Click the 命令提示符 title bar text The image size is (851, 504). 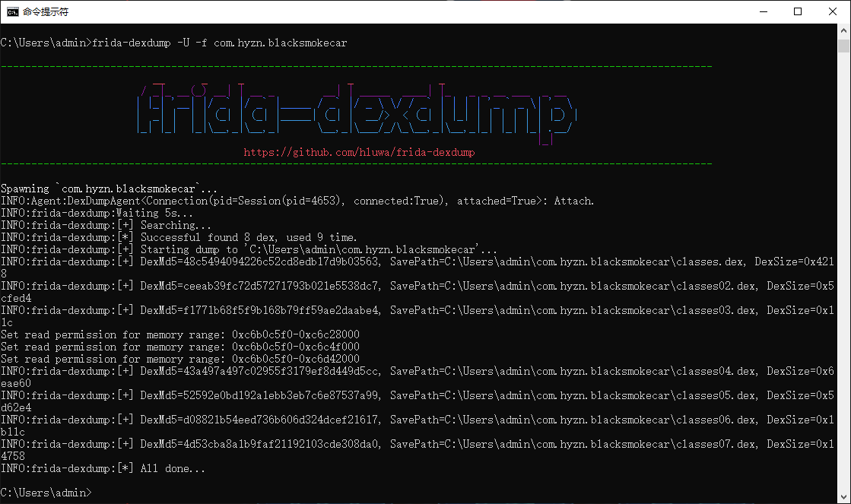click(46, 11)
